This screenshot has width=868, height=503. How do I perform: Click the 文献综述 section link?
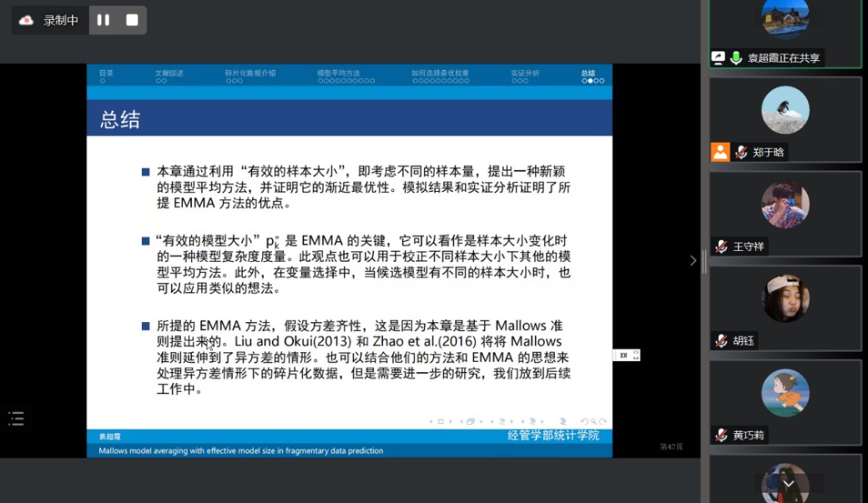point(169,74)
